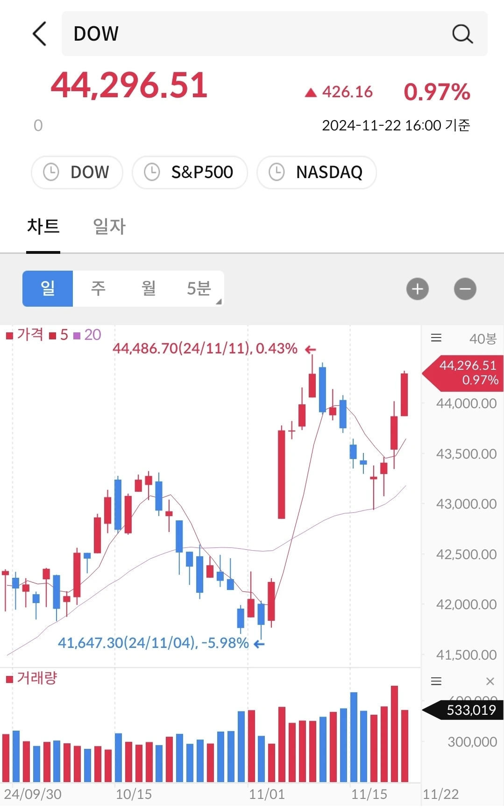Switch to 주 weekly interval

point(98,288)
